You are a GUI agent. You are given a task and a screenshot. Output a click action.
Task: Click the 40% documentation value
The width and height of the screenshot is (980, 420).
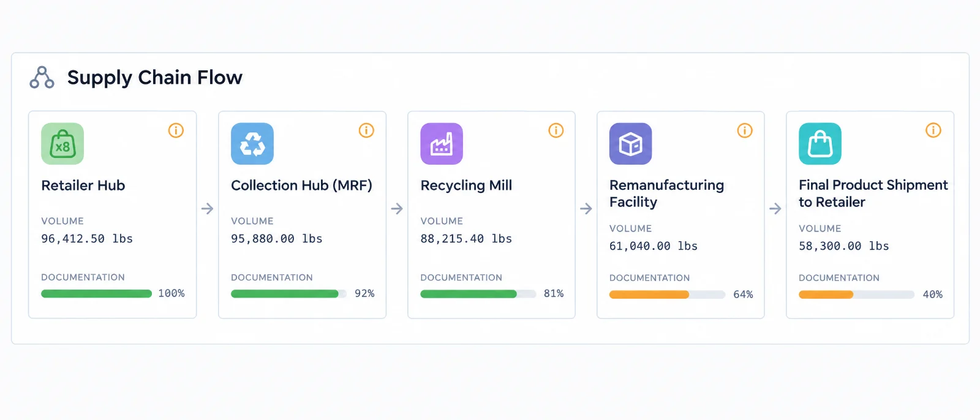tap(932, 294)
